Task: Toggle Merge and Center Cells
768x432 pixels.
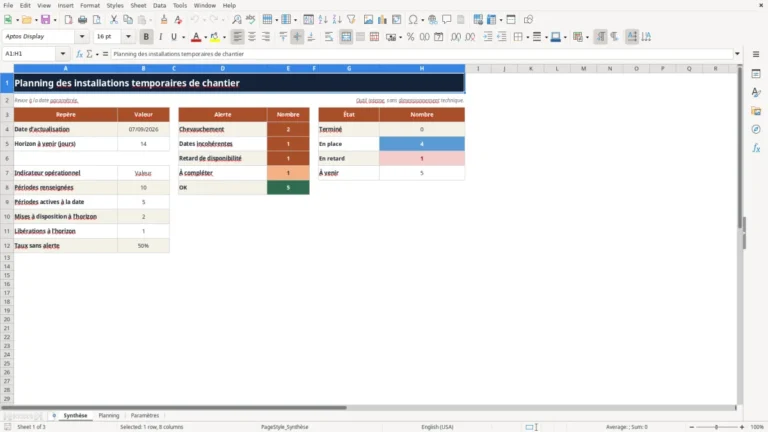Action: pos(346,37)
